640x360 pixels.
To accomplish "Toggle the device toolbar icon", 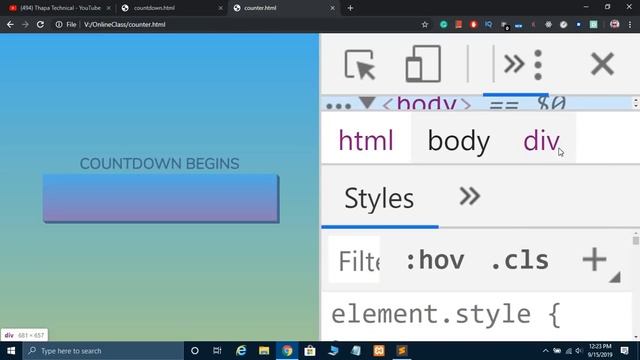I will pyautogui.click(x=423, y=64).
